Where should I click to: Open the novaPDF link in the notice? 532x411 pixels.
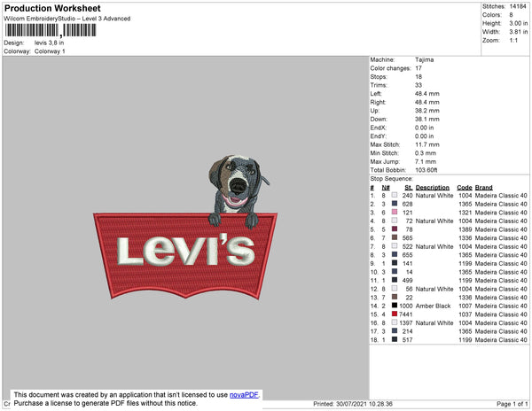click(x=244, y=395)
